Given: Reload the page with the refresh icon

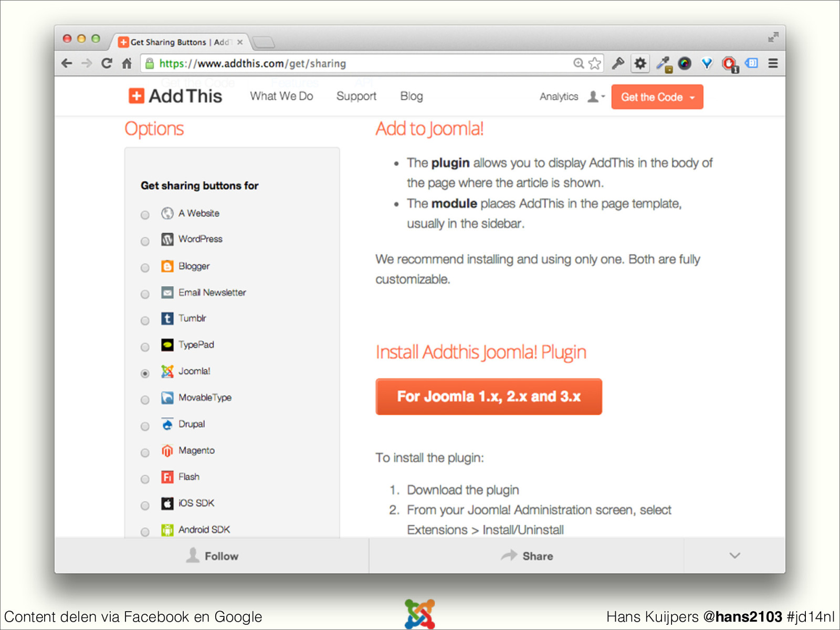Looking at the screenshot, I should (107, 64).
